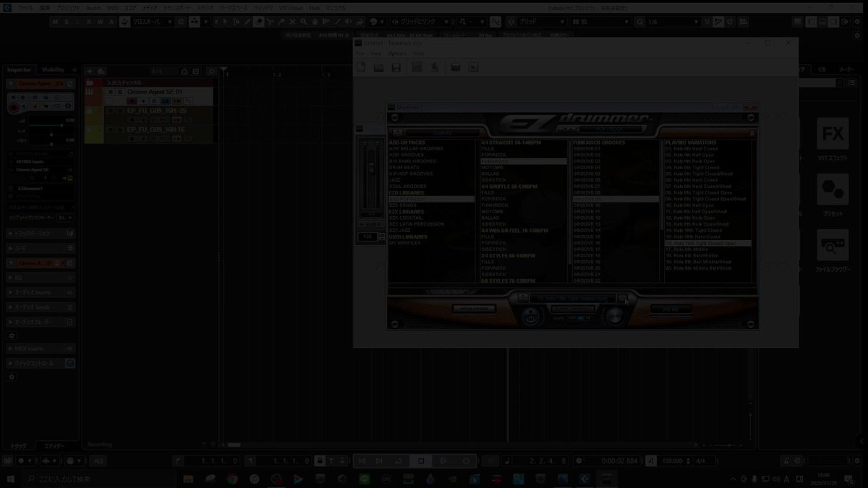Open the VST Effects FX icon
868x488 pixels.
click(x=832, y=134)
